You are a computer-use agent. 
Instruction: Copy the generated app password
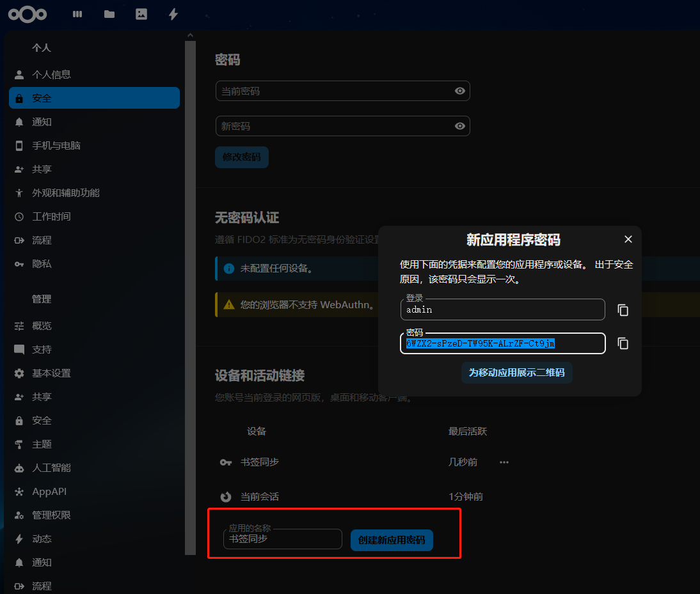point(623,343)
